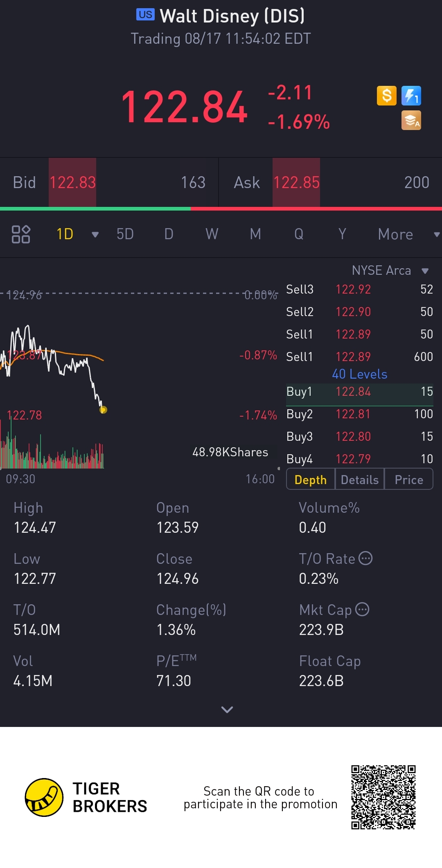Tap the QR code image
This screenshot has width=442, height=868.
point(383,797)
